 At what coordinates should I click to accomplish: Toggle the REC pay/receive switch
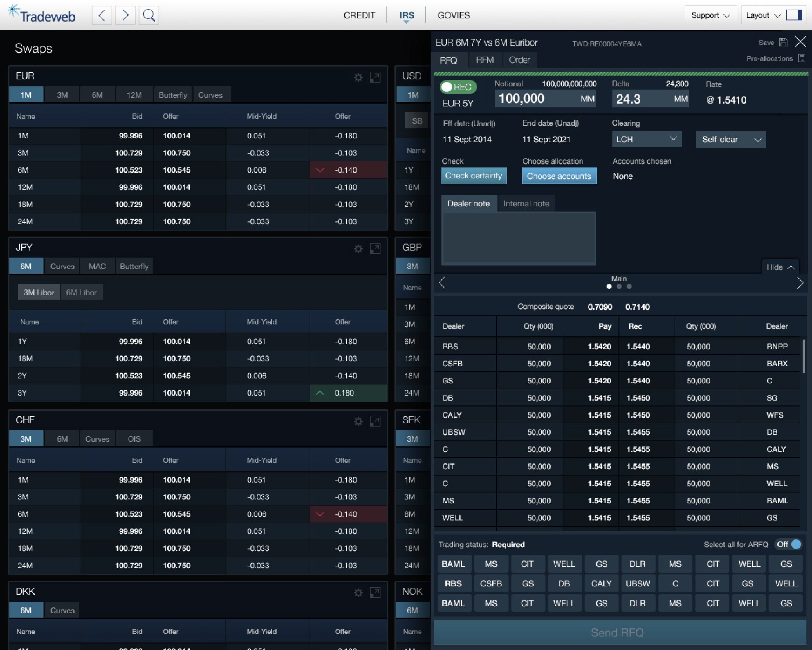(458, 87)
